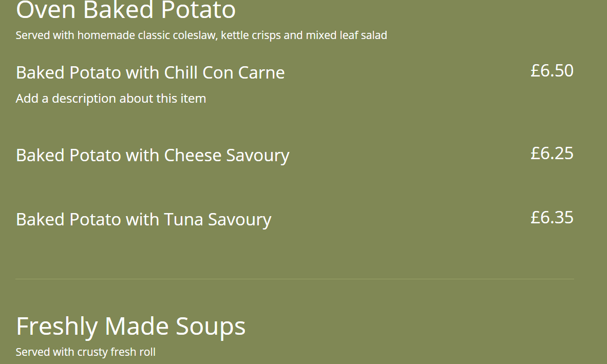This screenshot has height=364, width=607.
Task: Select the Baked Potato with Chill Con Carne title
Action: [150, 73]
